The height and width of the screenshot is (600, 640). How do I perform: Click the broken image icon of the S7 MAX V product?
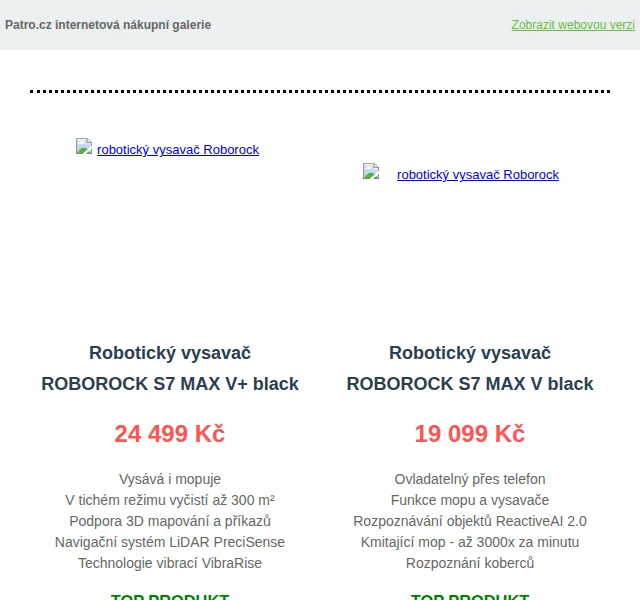coord(371,171)
